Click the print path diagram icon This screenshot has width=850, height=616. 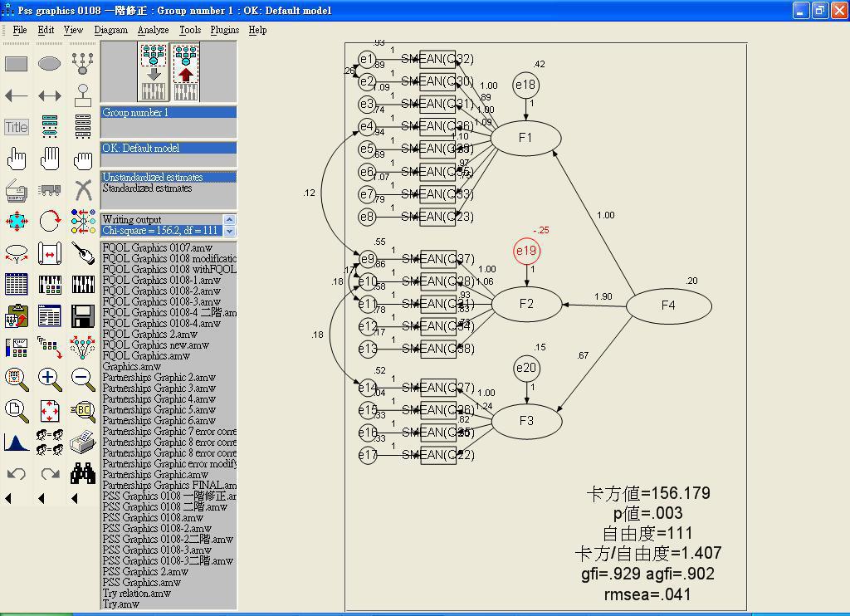pyautogui.click(x=83, y=442)
